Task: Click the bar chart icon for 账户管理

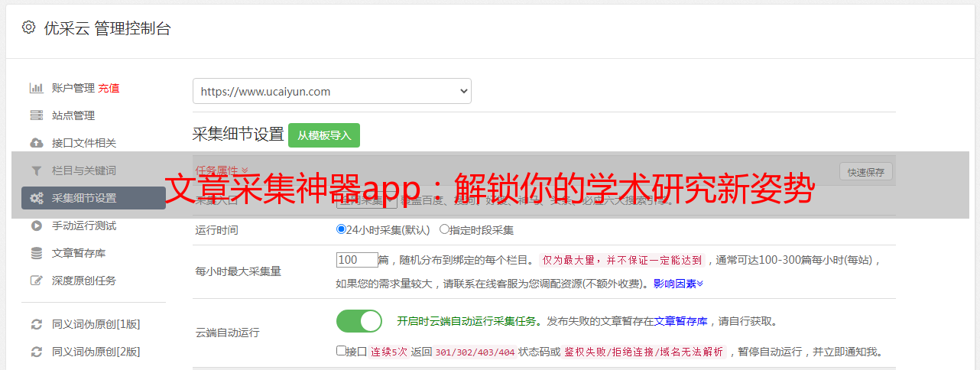Action: click(36, 88)
